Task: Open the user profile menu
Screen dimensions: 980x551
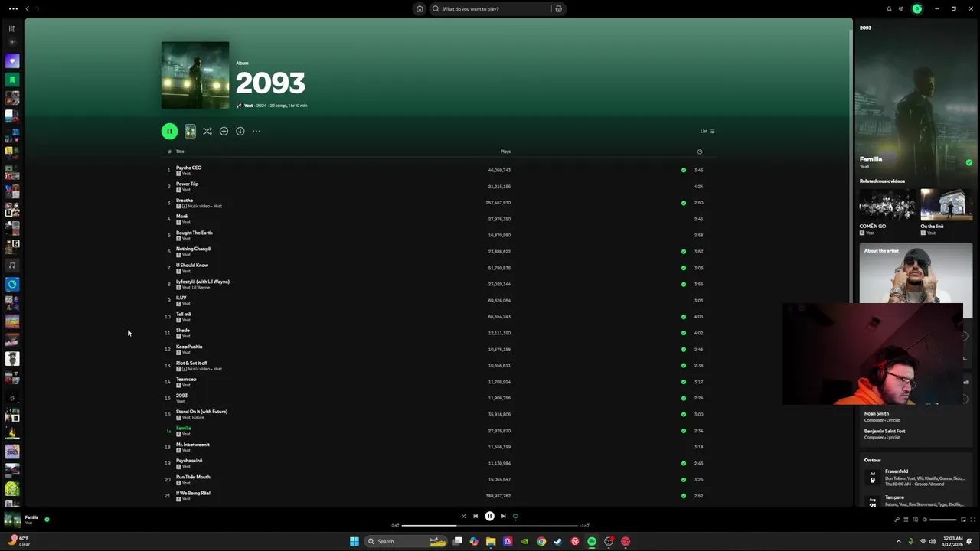Action: [917, 9]
